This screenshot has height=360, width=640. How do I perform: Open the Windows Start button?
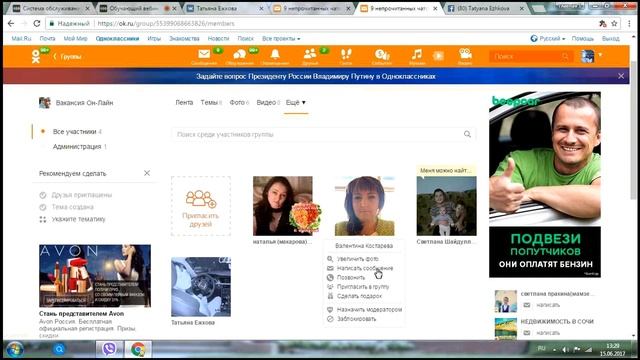15,350
